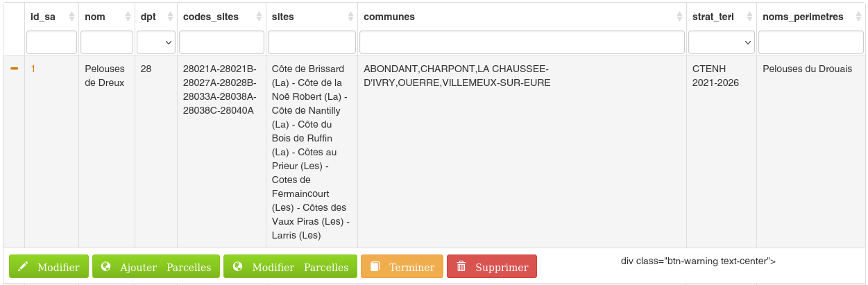This screenshot has width=868, height=285.
Task: Focus the nom filter text field
Action: coord(107,42)
